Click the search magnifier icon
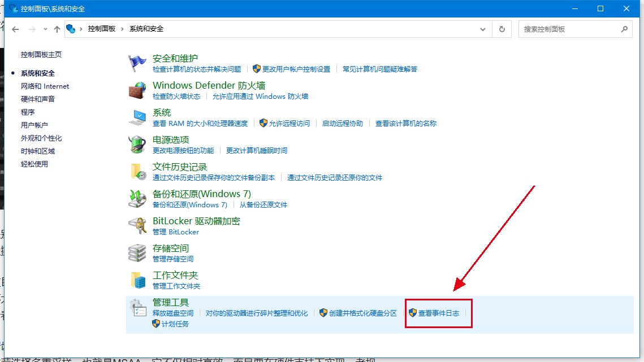Image resolution: width=644 pixels, height=362 pixels. (624, 29)
